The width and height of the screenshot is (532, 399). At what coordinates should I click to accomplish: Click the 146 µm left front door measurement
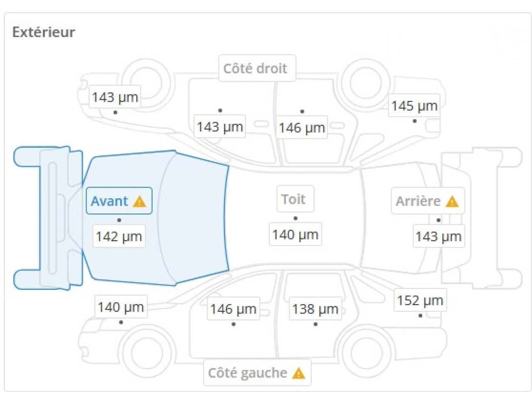[x=233, y=309]
